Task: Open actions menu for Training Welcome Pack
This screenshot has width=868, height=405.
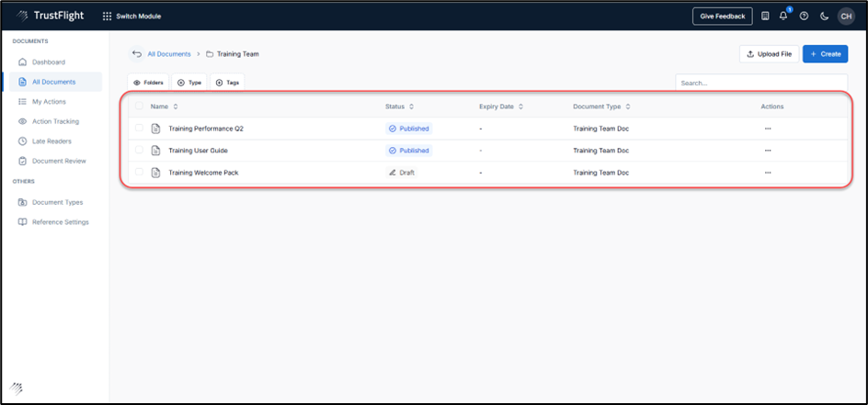Action: coord(768,173)
